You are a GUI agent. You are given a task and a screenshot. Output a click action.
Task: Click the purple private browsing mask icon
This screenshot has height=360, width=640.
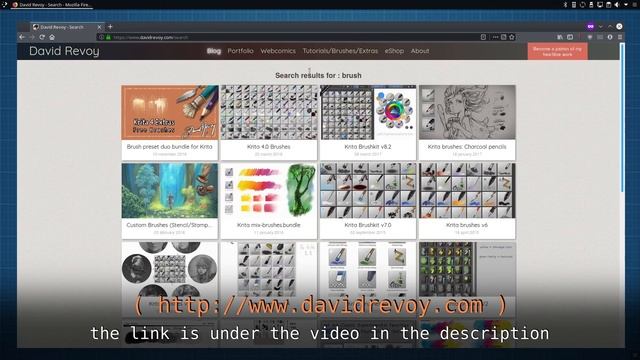tap(590, 27)
